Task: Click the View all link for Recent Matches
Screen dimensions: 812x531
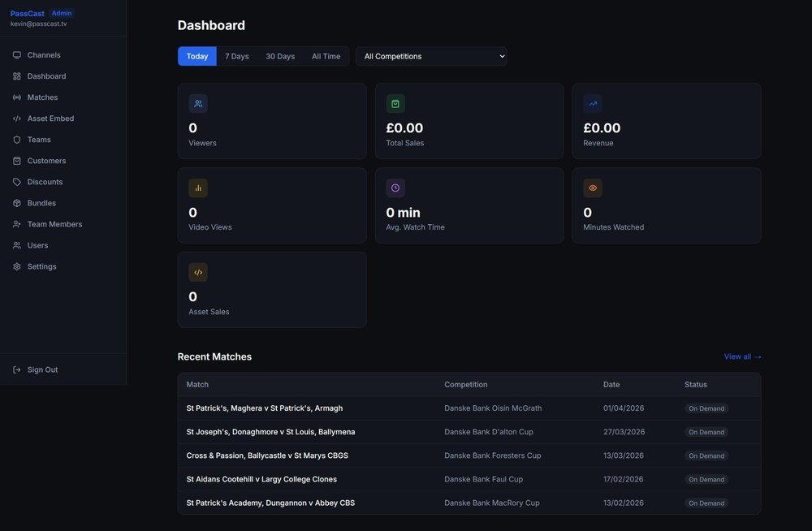Action: pyautogui.click(x=739, y=355)
